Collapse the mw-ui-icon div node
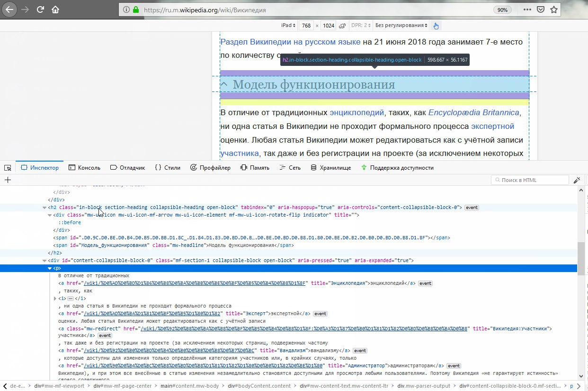 tap(50, 215)
